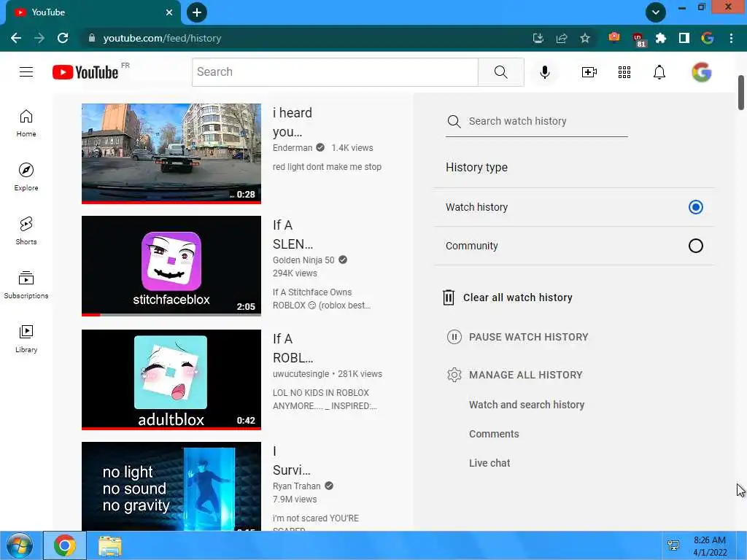Click Clear all watch history
The image size is (747, 560).
(x=517, y=297)
